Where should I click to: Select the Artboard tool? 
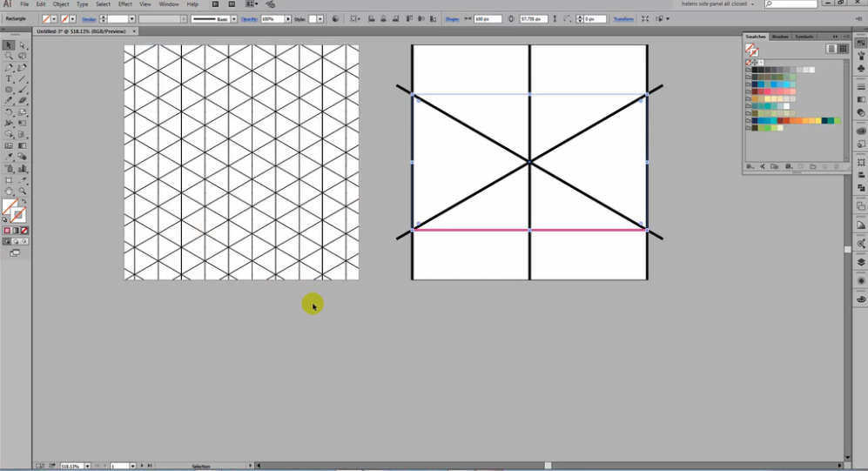9,180
